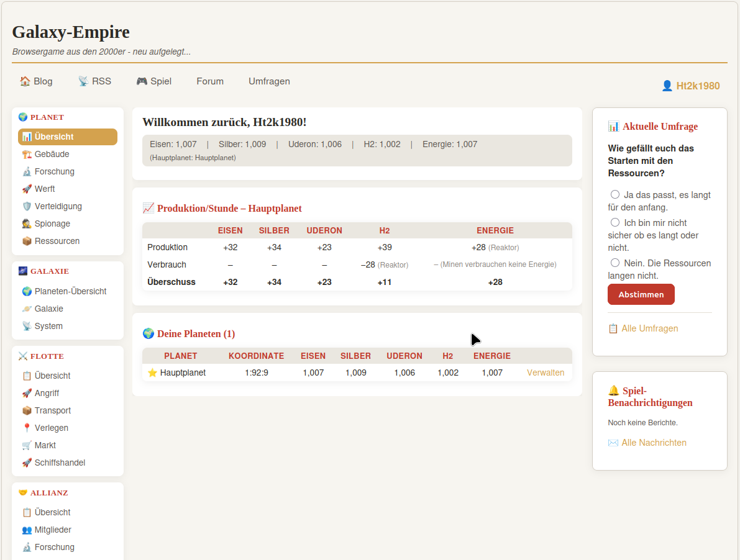Open the Blog navigation item

tap(36, 81)
